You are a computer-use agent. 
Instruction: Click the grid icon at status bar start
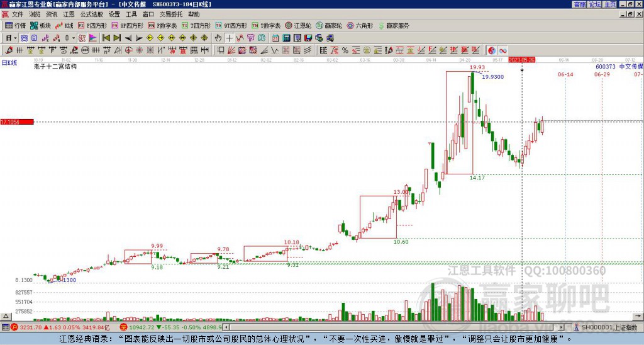pyautogui.click(x=5, y=327)
